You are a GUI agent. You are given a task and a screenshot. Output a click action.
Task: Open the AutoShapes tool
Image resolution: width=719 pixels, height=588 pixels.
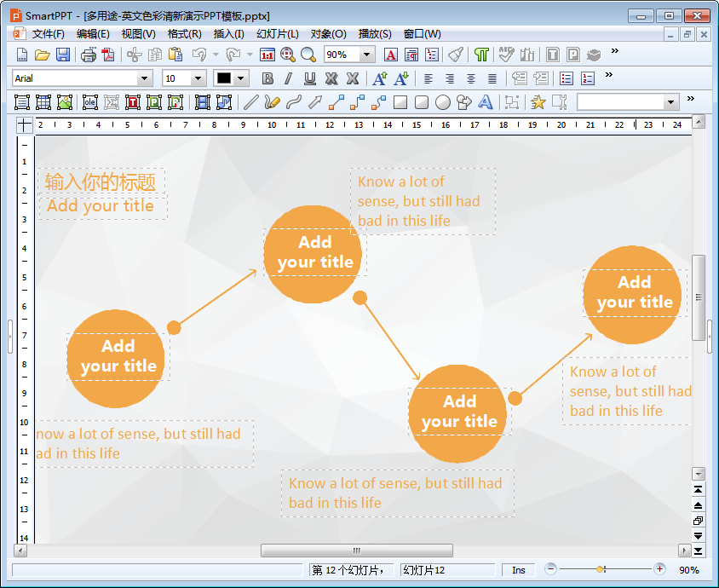464,102
